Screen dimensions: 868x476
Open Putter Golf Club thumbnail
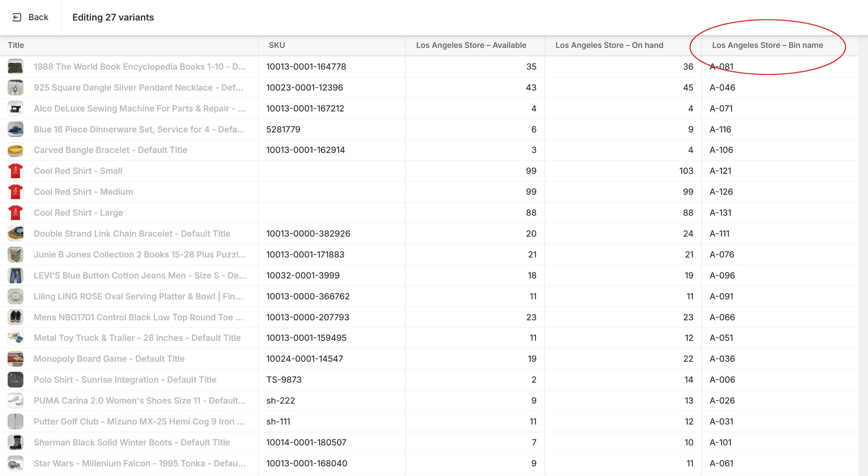pyautogui.click(x=15, y=422)
